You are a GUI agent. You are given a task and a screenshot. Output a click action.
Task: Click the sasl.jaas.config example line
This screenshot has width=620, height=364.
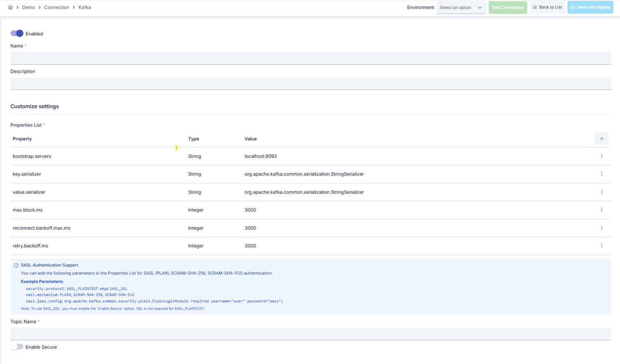click(x=154, y=301)
